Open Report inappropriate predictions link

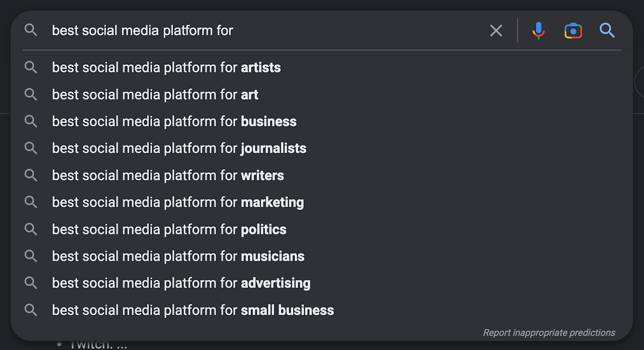coord(549,333)
